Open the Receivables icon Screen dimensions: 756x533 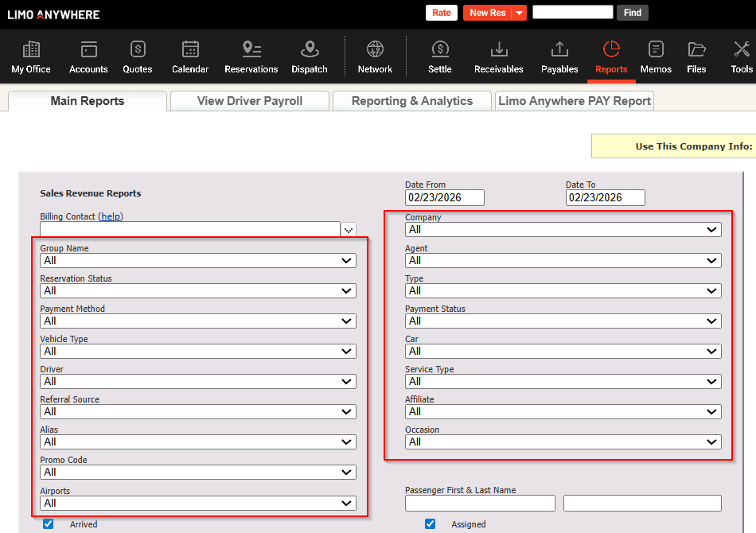499,50
